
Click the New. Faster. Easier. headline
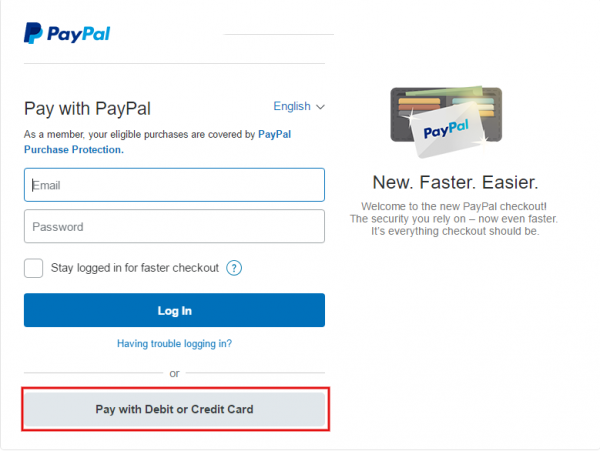click(455, 182)
